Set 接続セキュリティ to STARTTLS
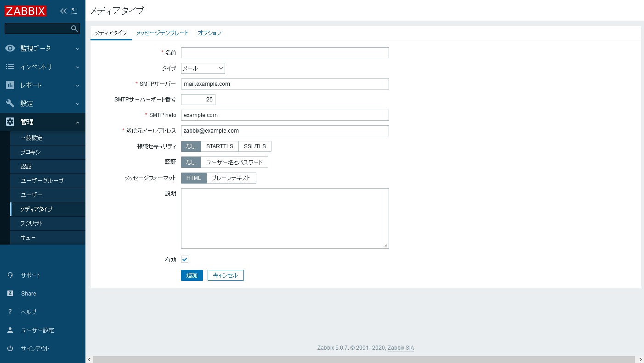This screenshot has height=363, width=644. 220,146
